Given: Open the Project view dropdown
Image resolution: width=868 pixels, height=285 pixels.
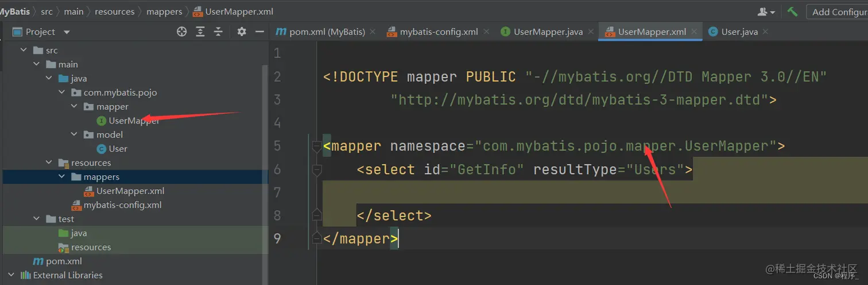Looking at the screenshot, I should pyautogui.click(x=67, y=32).
